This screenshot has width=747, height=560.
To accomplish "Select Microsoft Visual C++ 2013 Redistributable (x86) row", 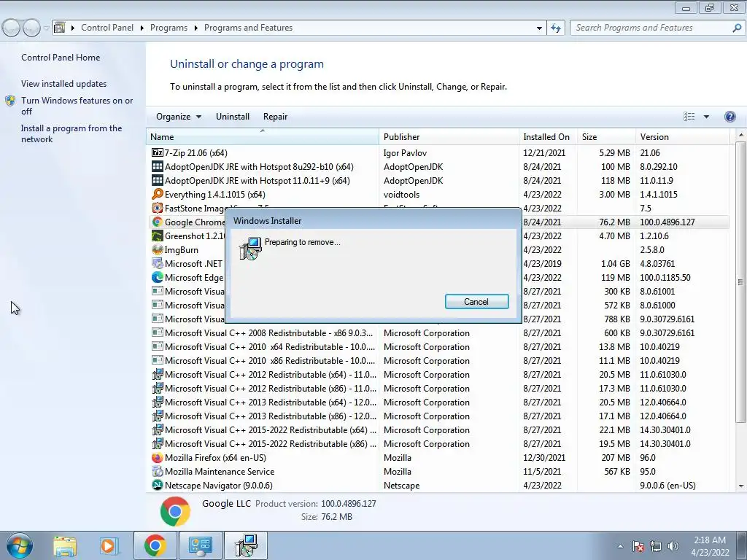I will tap(438, 416).
